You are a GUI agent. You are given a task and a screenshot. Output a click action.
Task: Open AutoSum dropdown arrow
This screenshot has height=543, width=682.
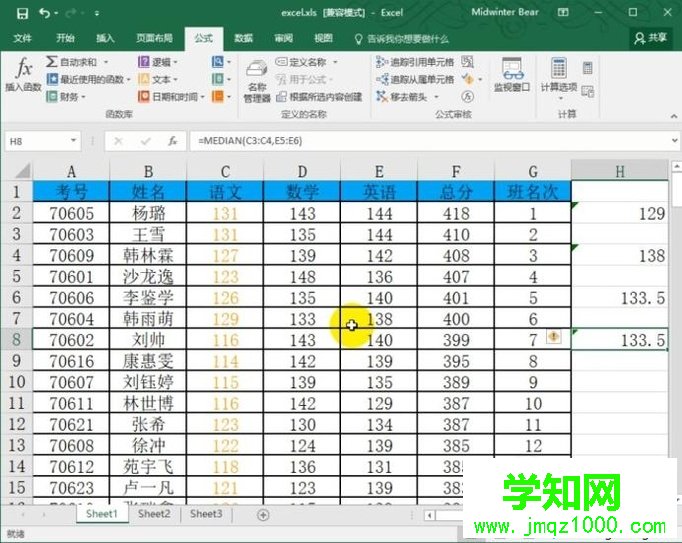click(106, 62)
